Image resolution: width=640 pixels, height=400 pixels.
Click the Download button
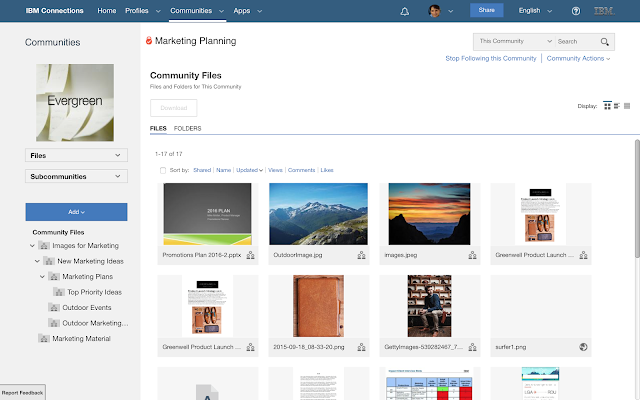tap(173, 108)
